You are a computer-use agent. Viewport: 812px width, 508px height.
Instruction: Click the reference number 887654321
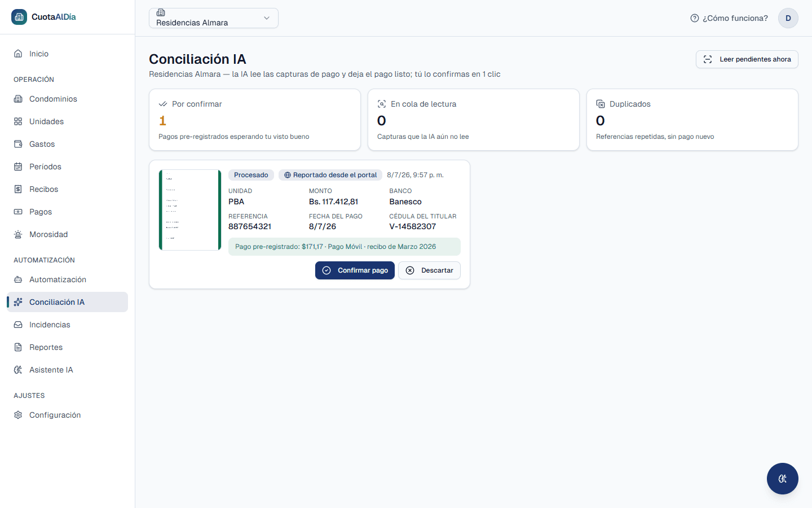250,226
